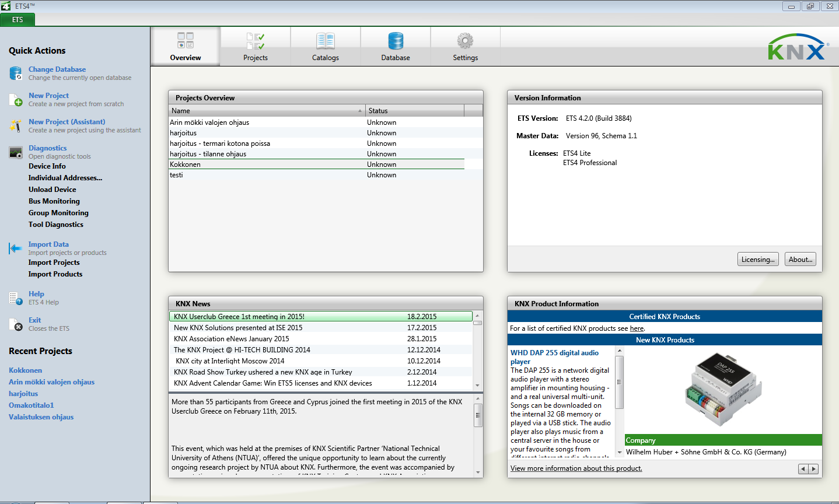Select news 'KNX Userclub Greece 1st meeting in 2015!'
This screenshot has height=504, width=839.
pyautogui.click(x=320, y=317)
